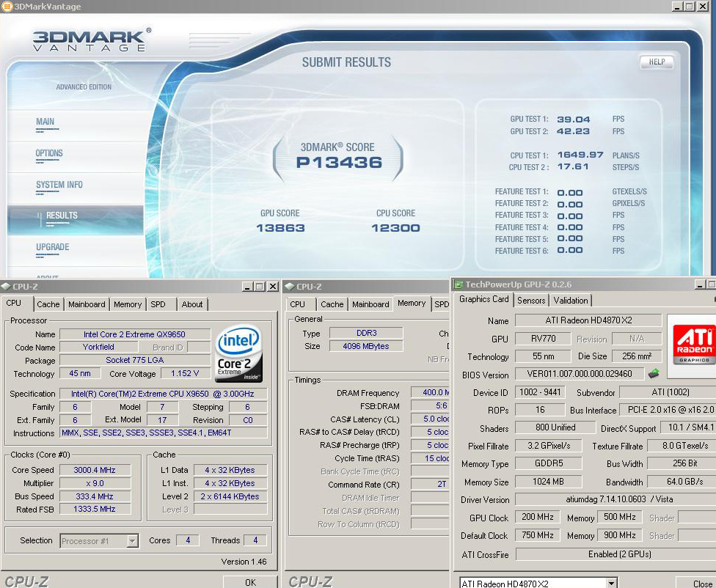Click OK button in CPU-Z window
The width and height of the screenshot is (716, 588).
[250, 582]
